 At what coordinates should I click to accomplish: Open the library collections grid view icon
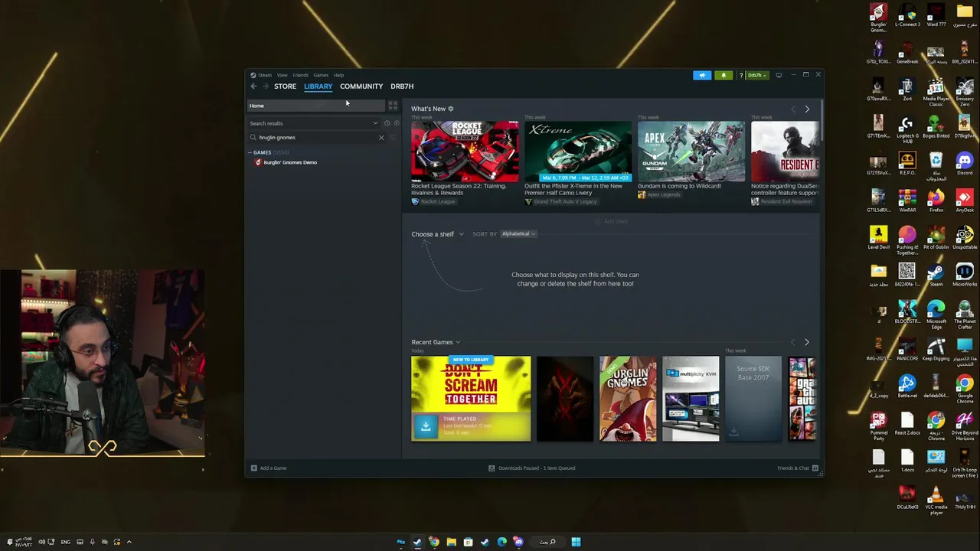coord(393,106)
